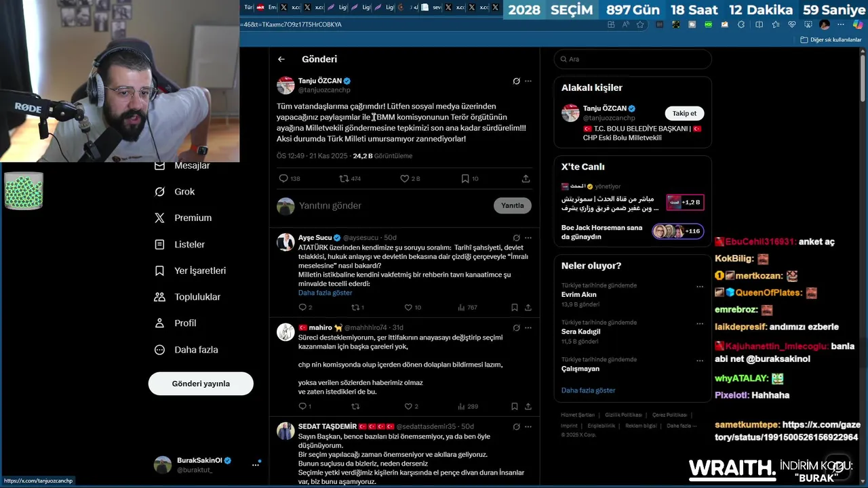Open Premium in the sidebar
Image resolution: width=868 pixels, height=488 pixels.
click(x=183, y=218)
